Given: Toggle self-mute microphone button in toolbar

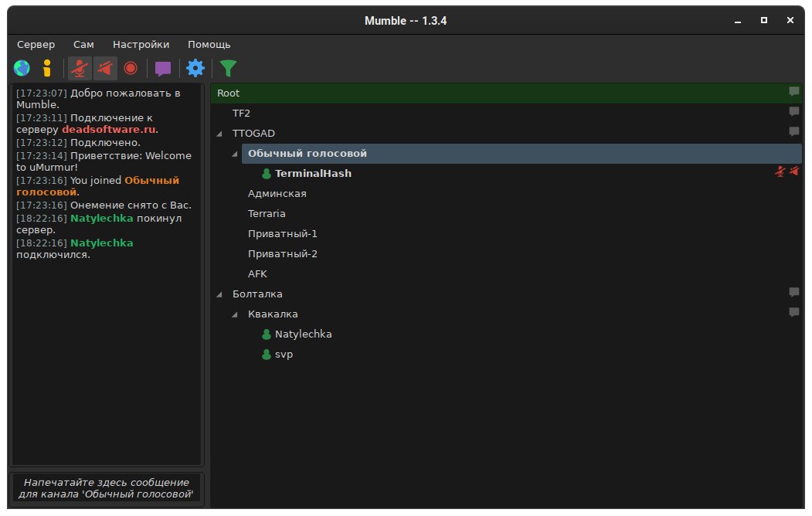Looking at the screenshot, I should (x=80, y=68).
